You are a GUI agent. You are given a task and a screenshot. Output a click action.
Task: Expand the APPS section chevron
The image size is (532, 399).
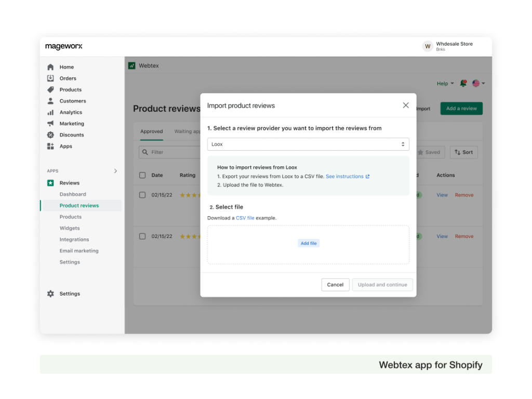[x=116, y=171]
